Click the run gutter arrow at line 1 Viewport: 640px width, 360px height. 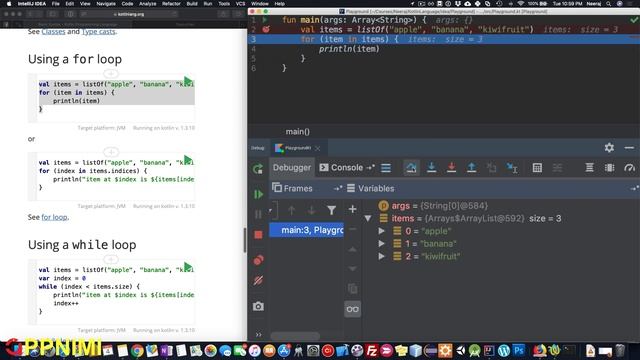[x=265, y=20]
